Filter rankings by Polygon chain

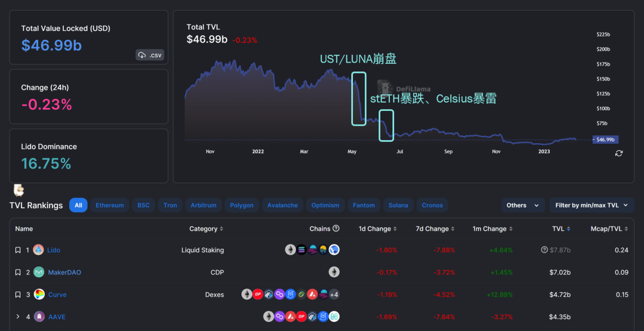coord(241,205)
